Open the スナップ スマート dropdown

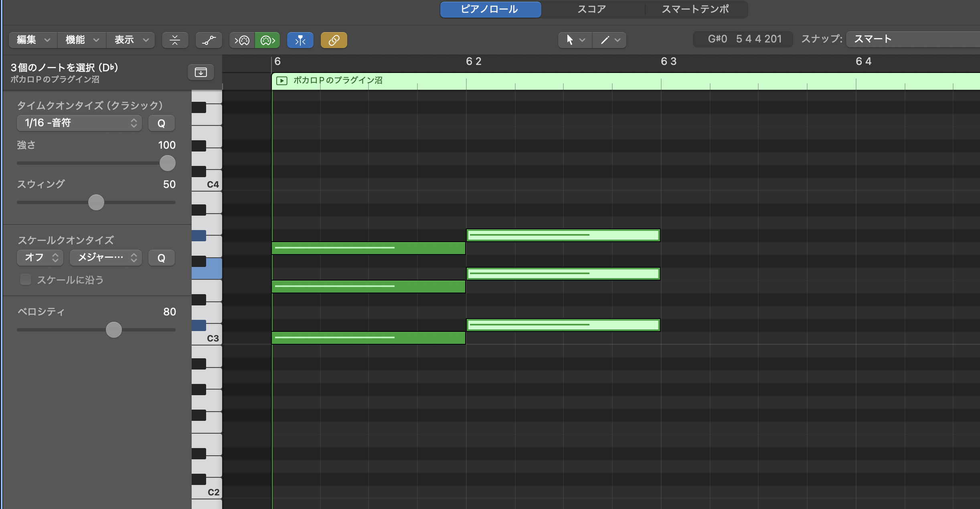pyautogui.click(x=913, y=39)
